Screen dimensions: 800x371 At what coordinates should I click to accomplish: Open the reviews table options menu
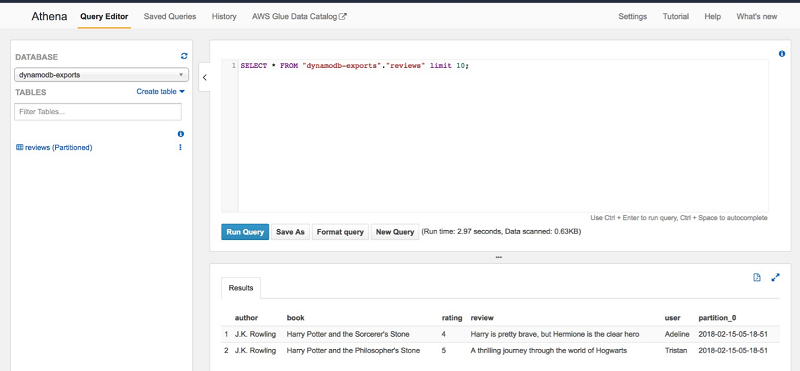pyautogui.click(x=180, y=147)
